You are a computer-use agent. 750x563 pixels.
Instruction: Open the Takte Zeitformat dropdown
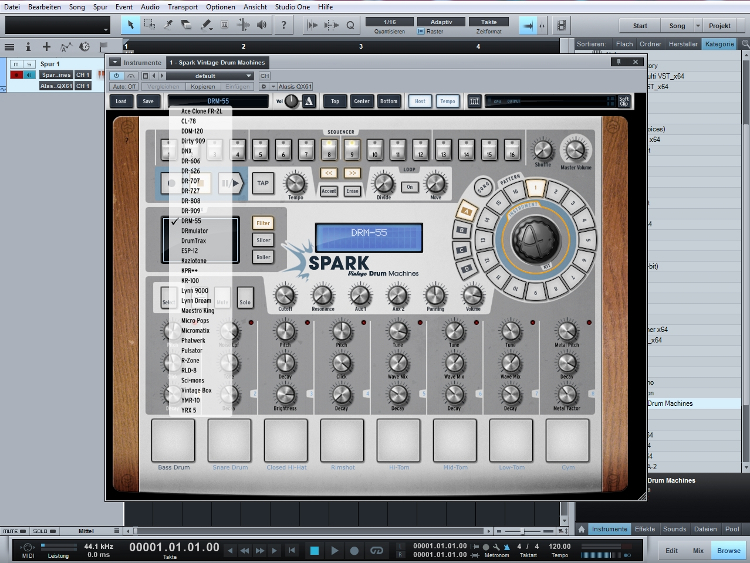pyautogui.click(x=489, y=22)
